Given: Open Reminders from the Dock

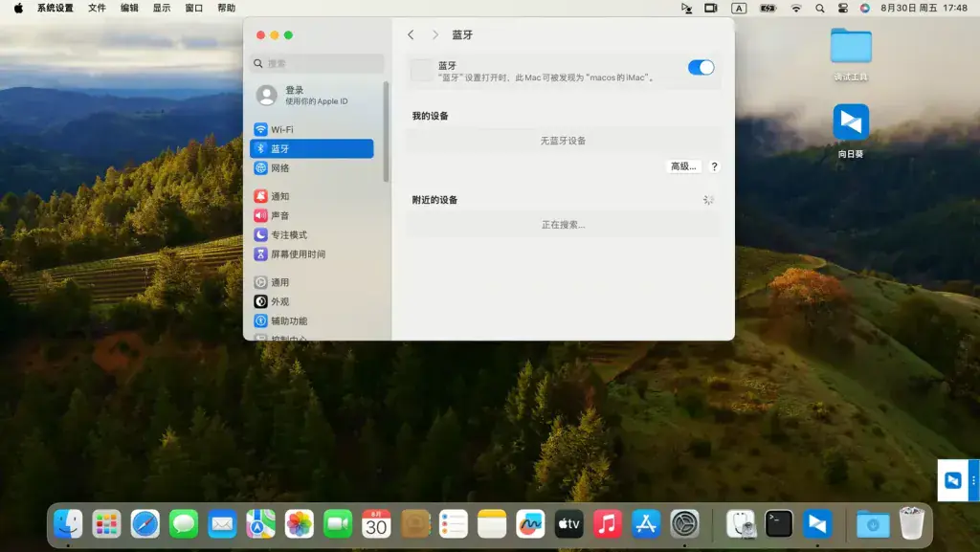Looking at the screenshot, I should pos(453,524).
